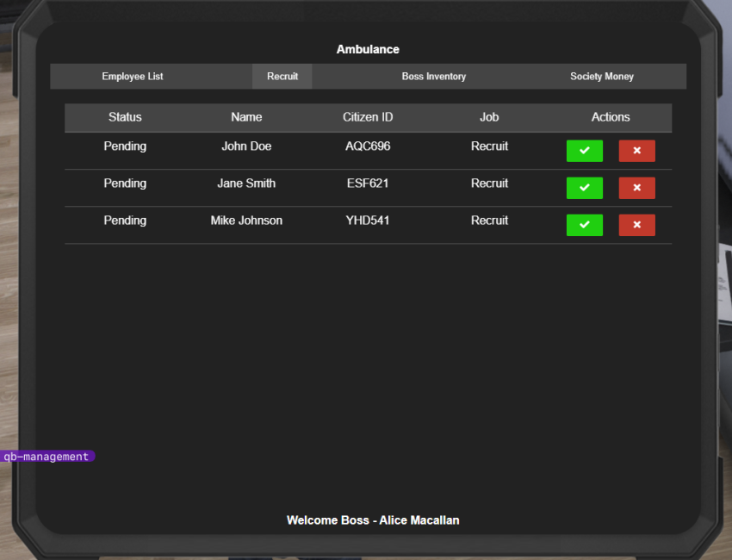Accept Jane Smith with the green checkmark

(x=584, y=188)
